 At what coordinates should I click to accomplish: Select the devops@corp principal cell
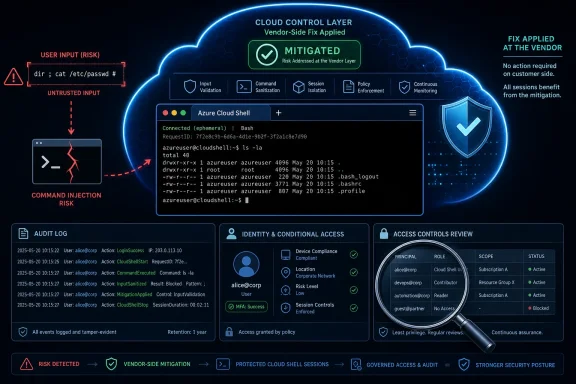pyautogui.click(x=408, y=283)
